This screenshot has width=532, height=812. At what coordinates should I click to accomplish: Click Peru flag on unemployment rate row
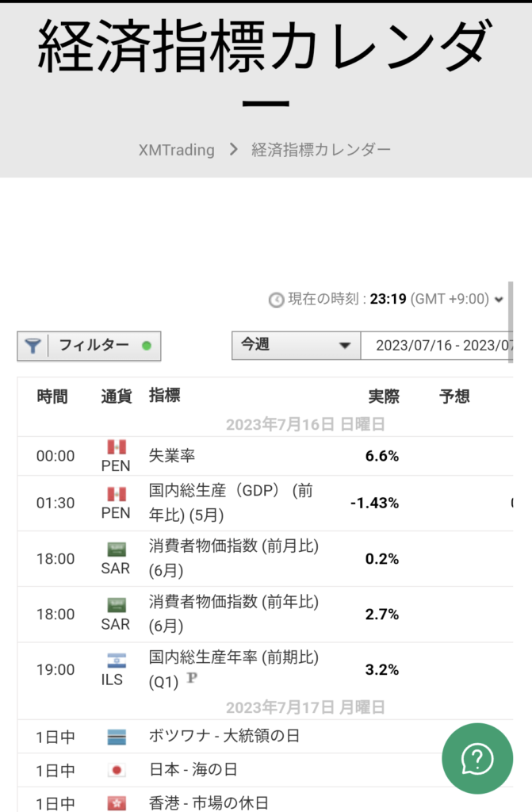click(117, 447)
